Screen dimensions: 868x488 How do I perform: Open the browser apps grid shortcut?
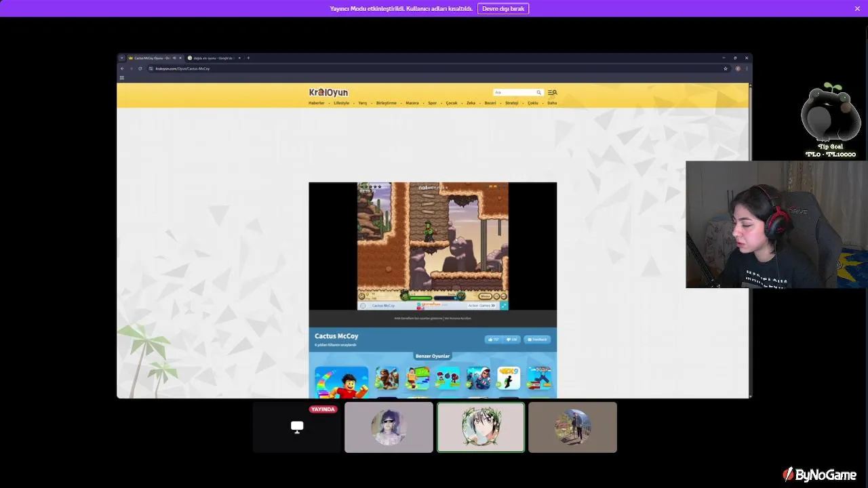[122, 78]
